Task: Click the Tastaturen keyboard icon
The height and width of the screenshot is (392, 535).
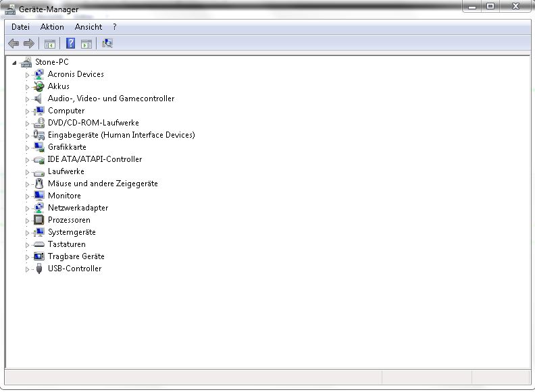Action: click(x=39, y=244)
